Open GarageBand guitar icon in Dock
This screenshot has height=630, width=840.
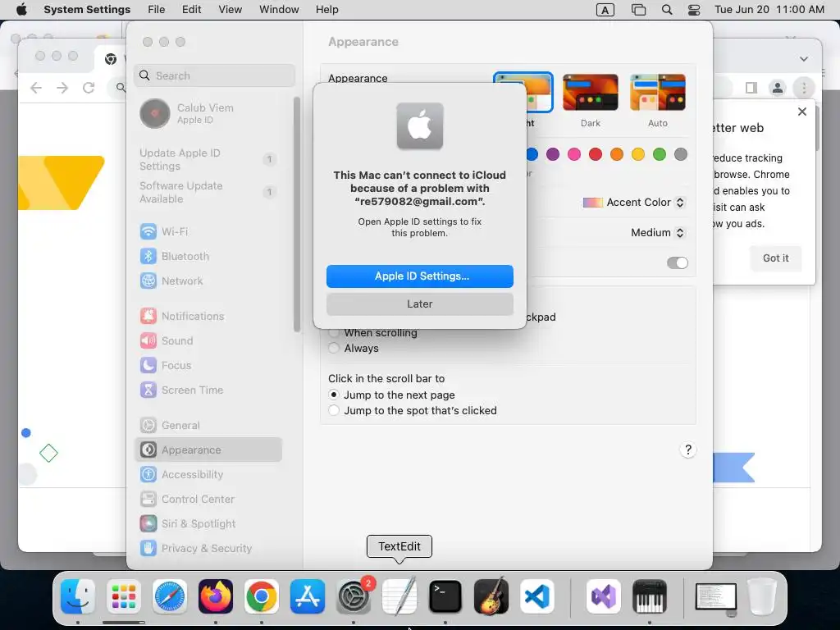coord(491,596)
